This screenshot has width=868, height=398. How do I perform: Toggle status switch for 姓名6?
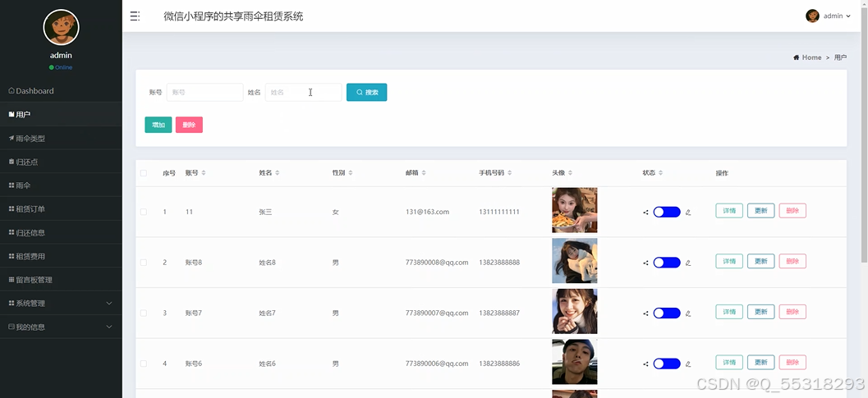point(667,364)
